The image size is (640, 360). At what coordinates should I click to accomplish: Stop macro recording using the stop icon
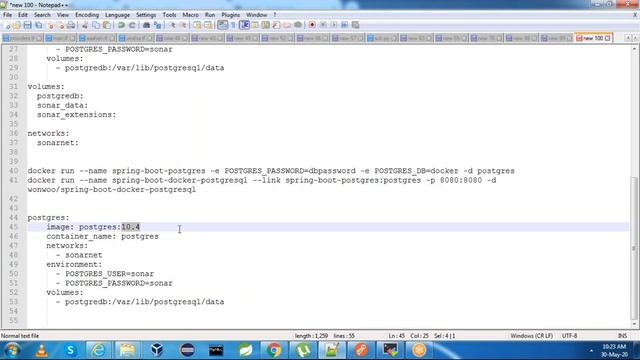tap(323, 25)
